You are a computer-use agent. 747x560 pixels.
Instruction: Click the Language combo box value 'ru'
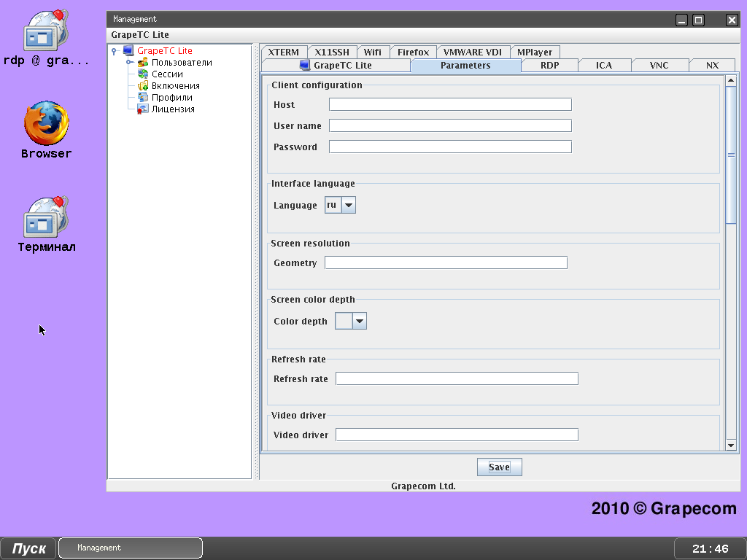point(333,205)
